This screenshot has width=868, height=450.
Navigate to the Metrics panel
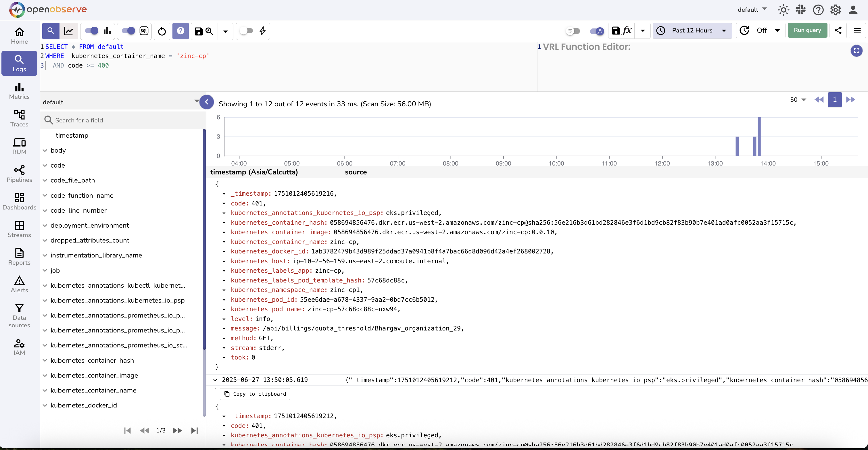tap(19, 91)
